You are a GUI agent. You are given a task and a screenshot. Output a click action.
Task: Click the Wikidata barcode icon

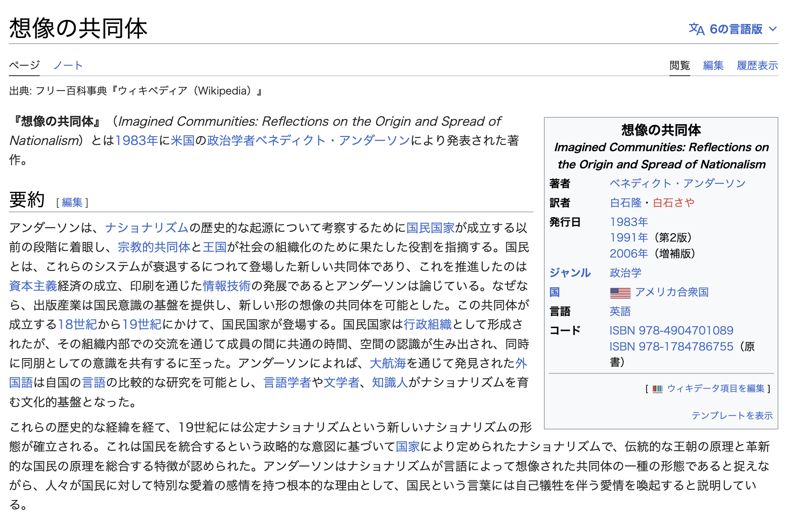pos(657,389)
